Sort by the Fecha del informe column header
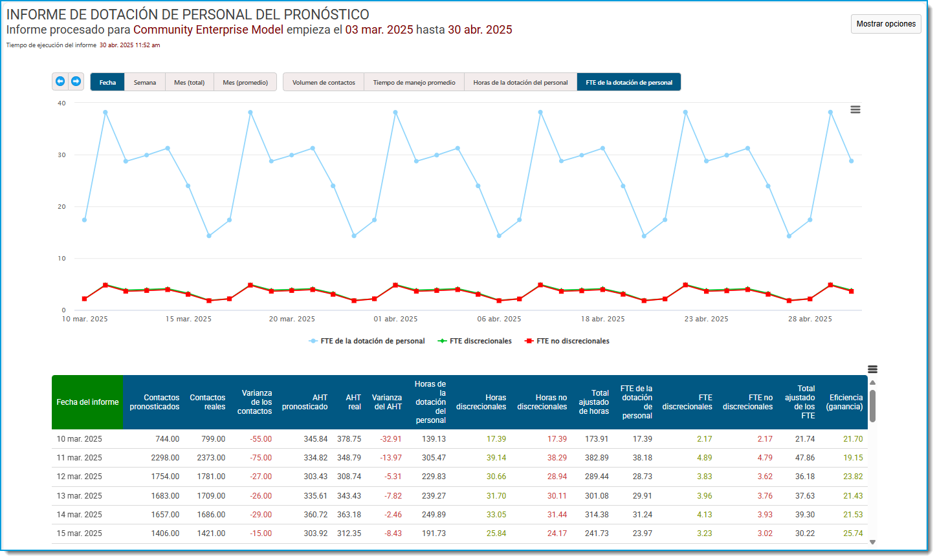937x560 pixels. [x=87, y=402]
